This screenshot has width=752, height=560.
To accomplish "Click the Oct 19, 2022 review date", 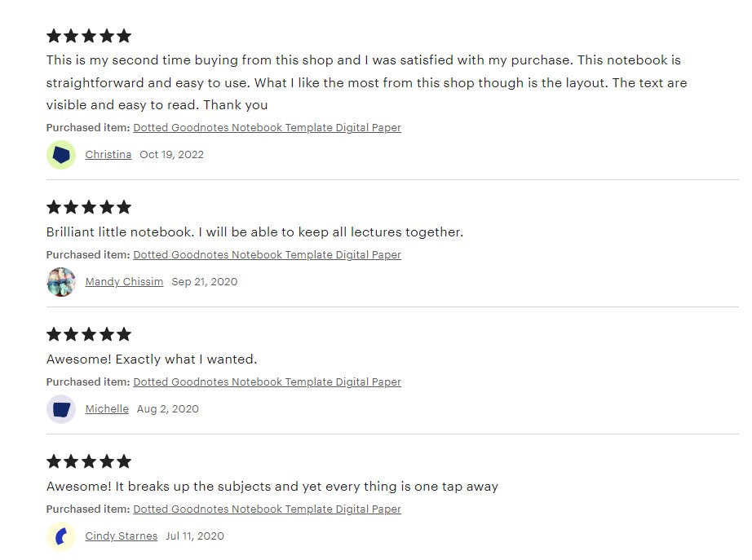I will [171, 155].
